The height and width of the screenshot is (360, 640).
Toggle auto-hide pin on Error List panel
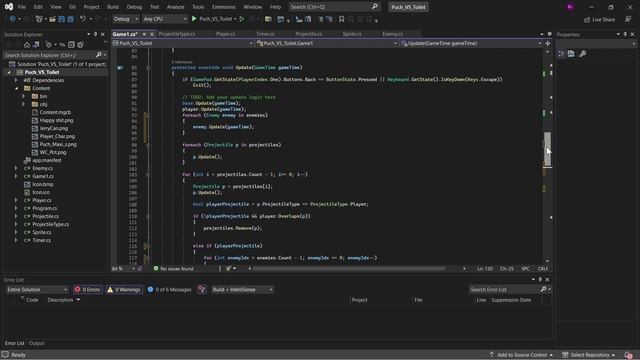click(x=540, y=280)
